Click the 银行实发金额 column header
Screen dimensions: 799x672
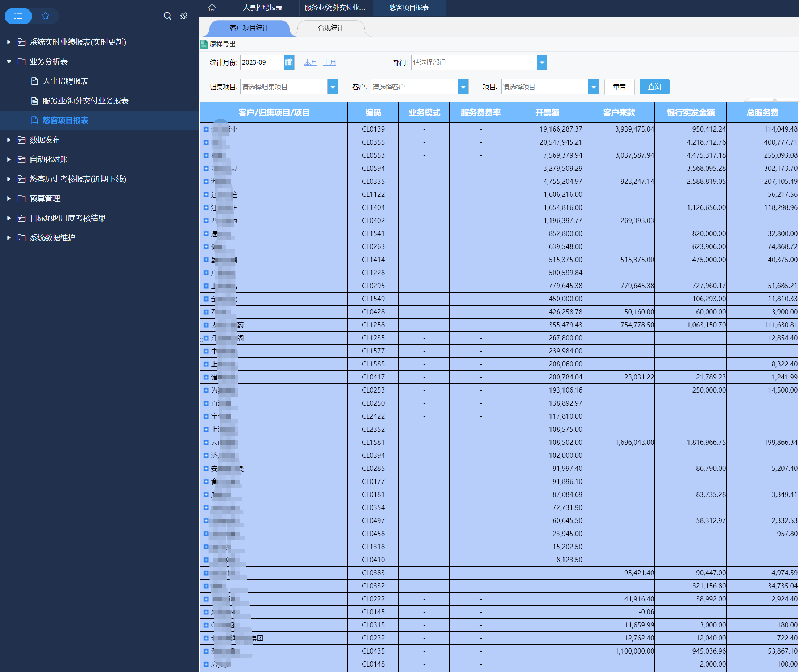point(690,113)
